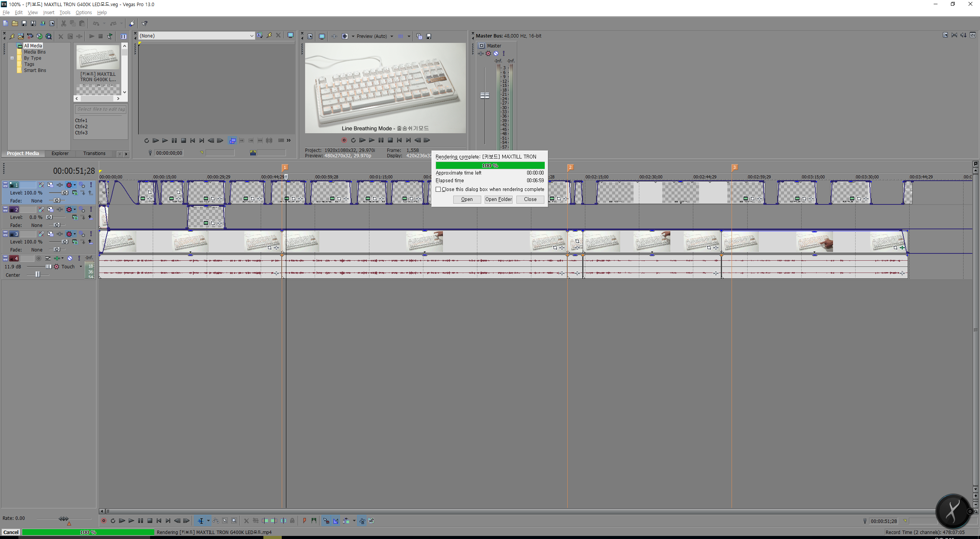
Task: Open the Auto Ripple mode dropdown arrow
Action: pyautogui.click(x=354, y=521)
